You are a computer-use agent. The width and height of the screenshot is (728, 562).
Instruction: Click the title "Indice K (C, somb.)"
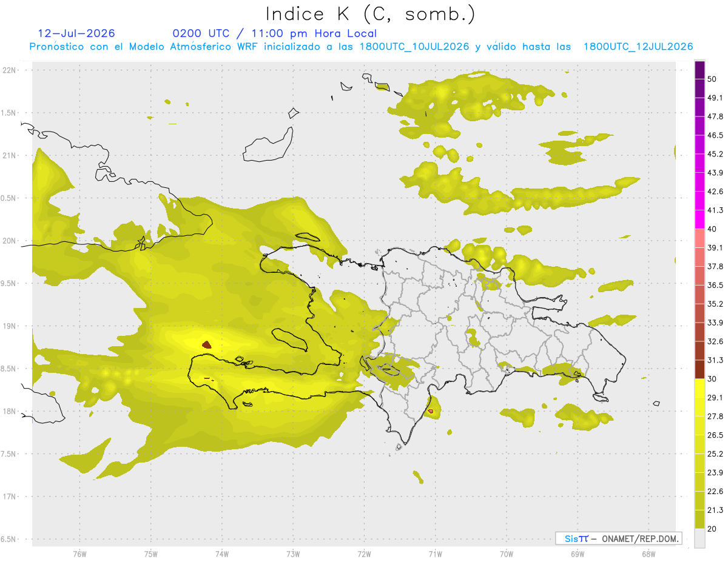(x=370, y=14)
